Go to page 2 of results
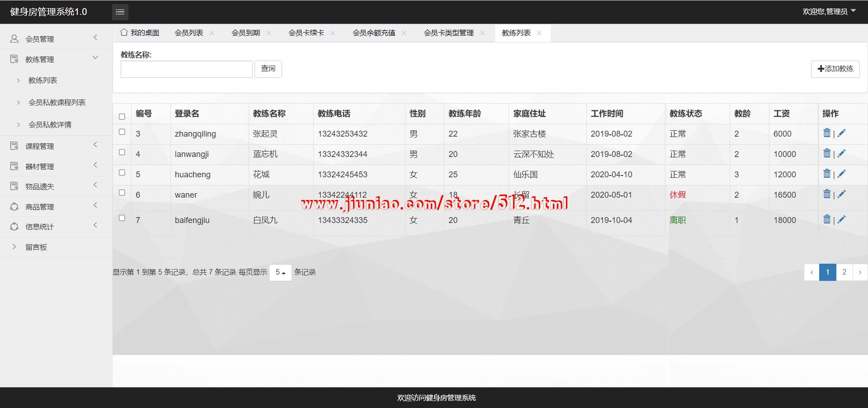This screenshot has height=408, width=868. pyautogui.click(x=844, y=272)
